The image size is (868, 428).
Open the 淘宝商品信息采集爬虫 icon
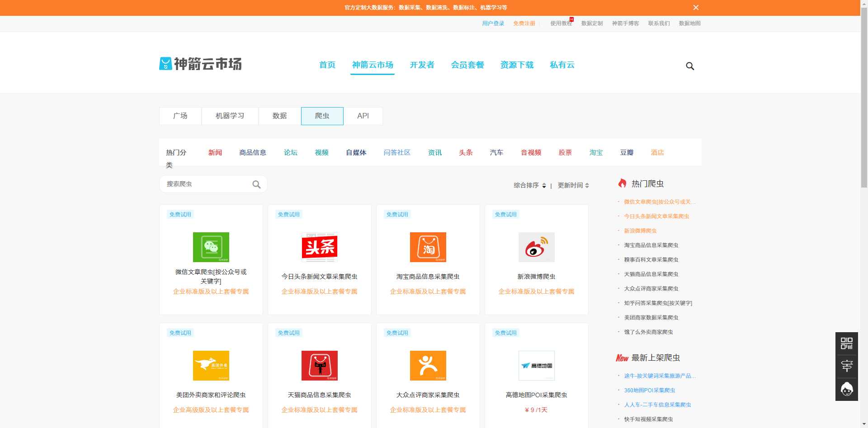tap(428, 247)
